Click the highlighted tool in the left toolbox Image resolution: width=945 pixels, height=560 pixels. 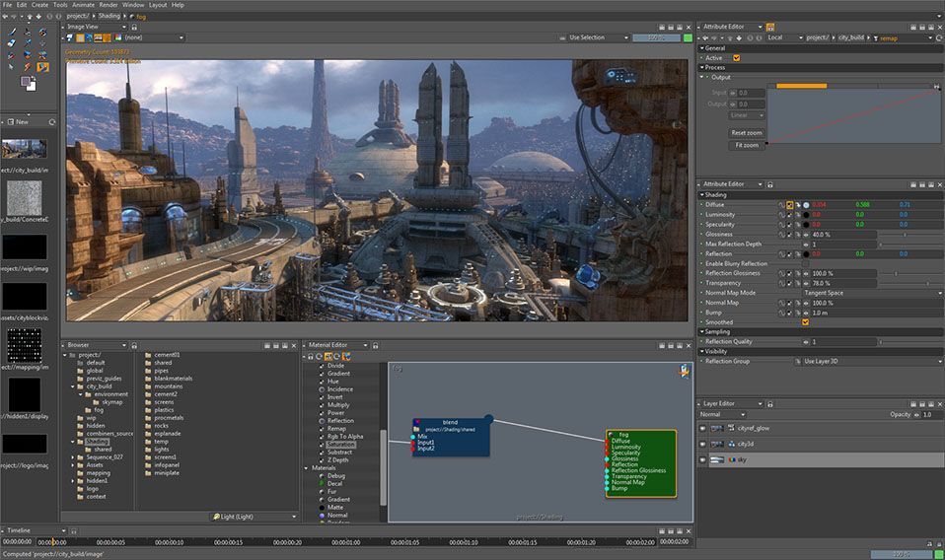click(42, 67)
